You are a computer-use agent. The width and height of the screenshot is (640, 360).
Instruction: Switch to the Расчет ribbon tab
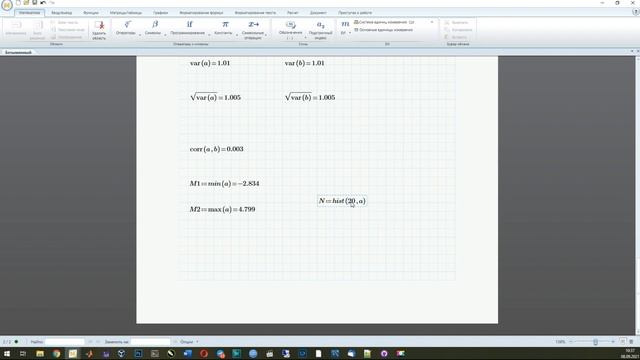click(293, 13)
